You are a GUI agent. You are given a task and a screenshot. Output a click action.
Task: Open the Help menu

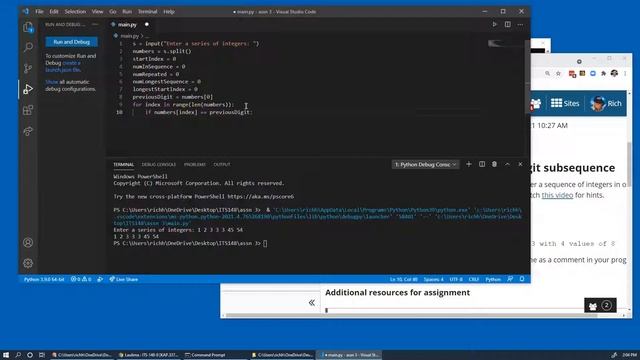[169, 11]
